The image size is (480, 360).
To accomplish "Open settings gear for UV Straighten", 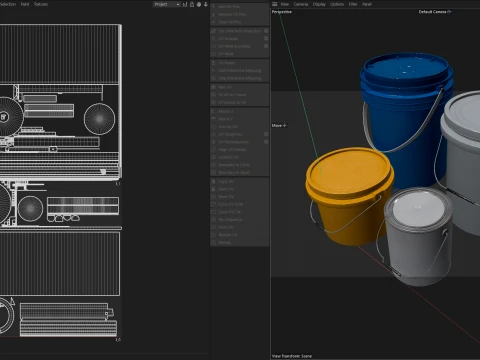I will point(266,134).
